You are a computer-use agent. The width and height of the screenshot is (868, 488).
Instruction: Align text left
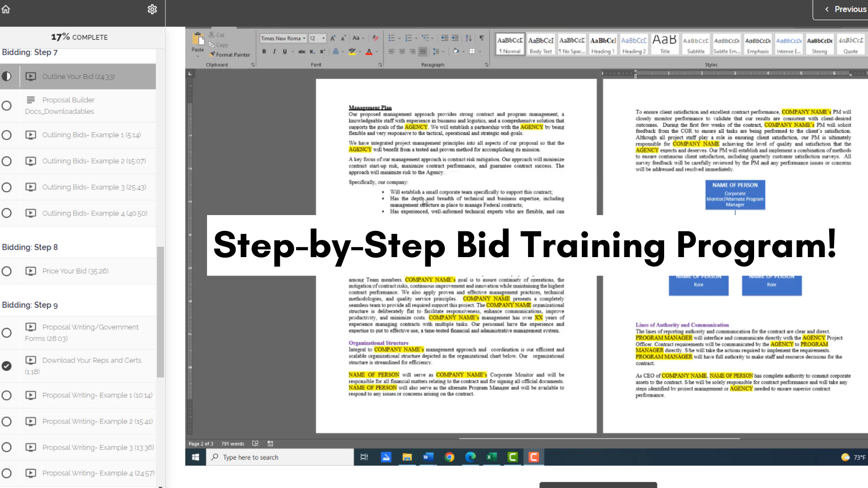tap(392, 52)
